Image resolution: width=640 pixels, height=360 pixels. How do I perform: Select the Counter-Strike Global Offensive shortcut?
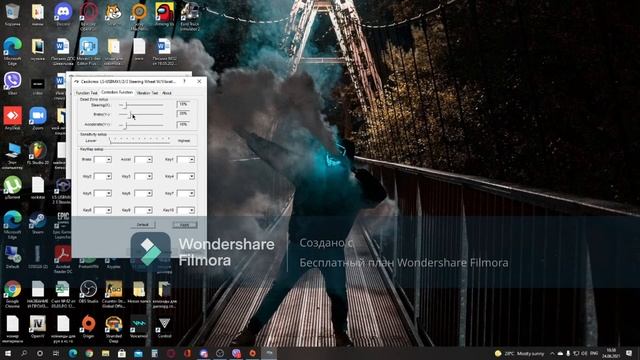coord(114,294)
